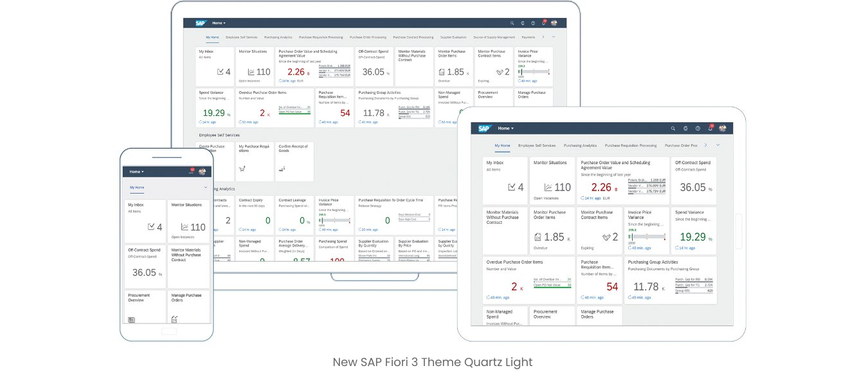Expand the Home dropdown on the laptop
Screen dimensions: 868x377
coord(219,23)
